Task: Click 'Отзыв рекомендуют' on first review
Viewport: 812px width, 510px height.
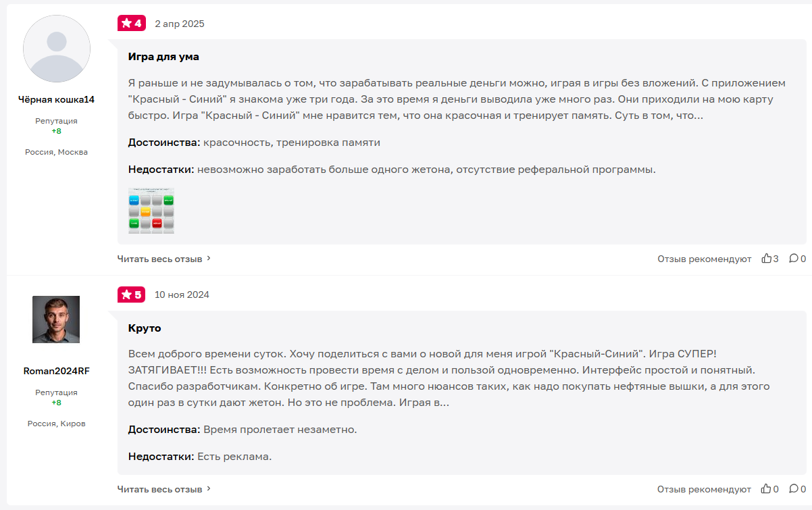Action: [704, 259]
